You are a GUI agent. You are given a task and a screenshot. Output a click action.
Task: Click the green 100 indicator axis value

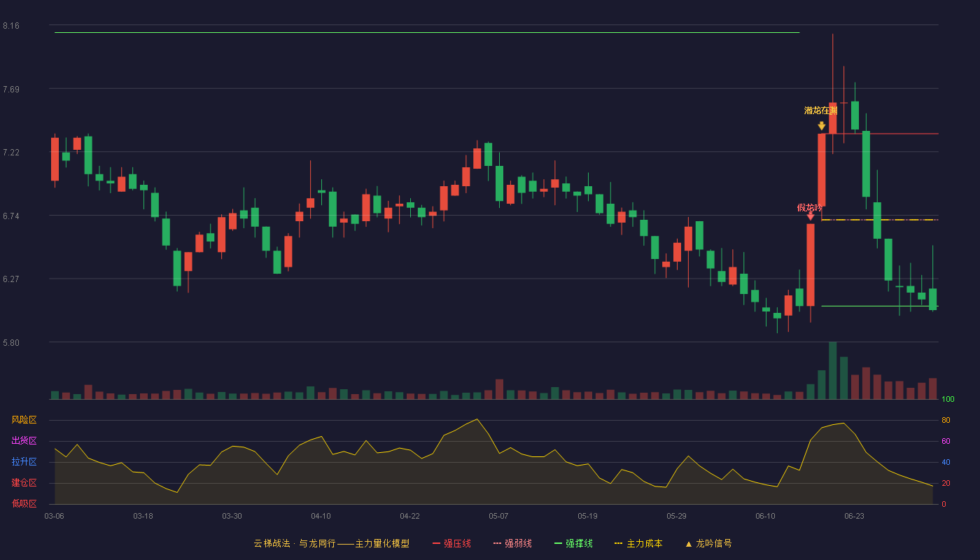click(x=948, y=399)
